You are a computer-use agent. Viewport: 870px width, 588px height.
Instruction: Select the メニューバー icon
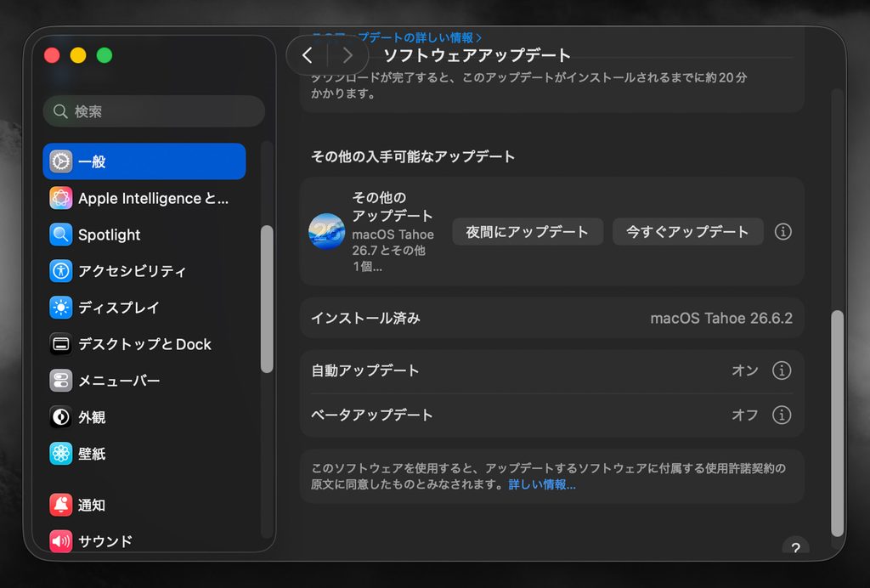click(61, 381)
